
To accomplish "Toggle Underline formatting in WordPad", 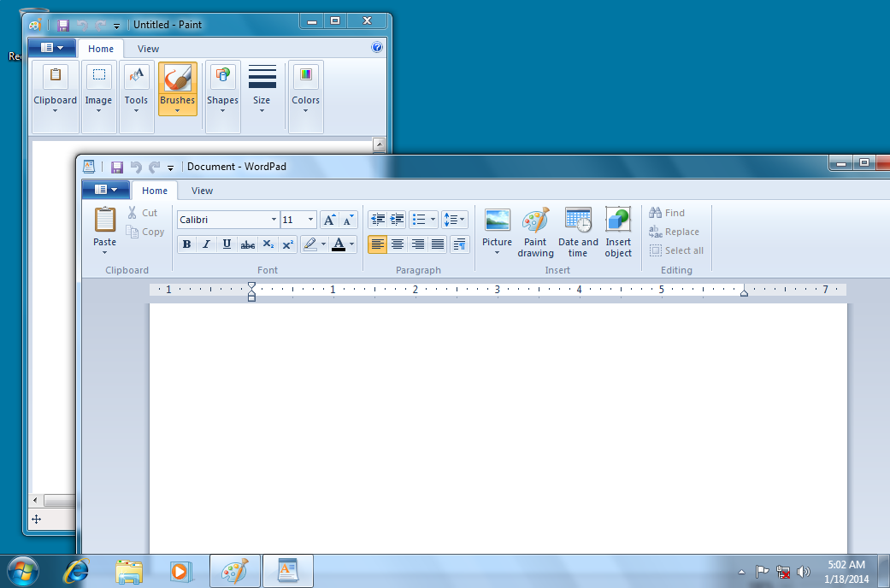I will [227, 244].
